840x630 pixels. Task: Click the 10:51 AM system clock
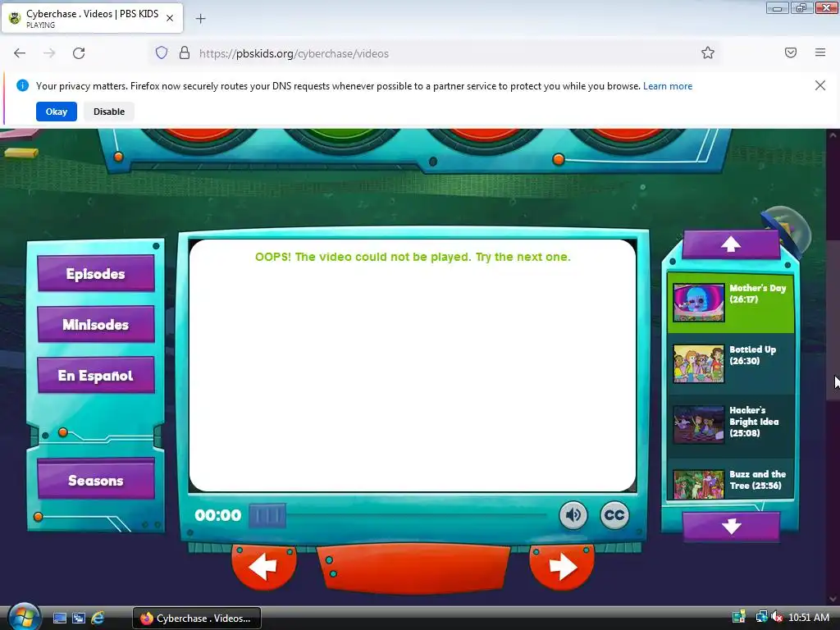(x=809, y=618)
